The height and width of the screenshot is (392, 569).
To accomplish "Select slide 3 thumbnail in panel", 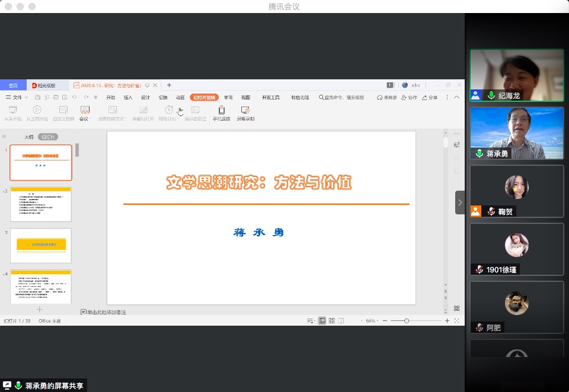I will click(41, 245).
